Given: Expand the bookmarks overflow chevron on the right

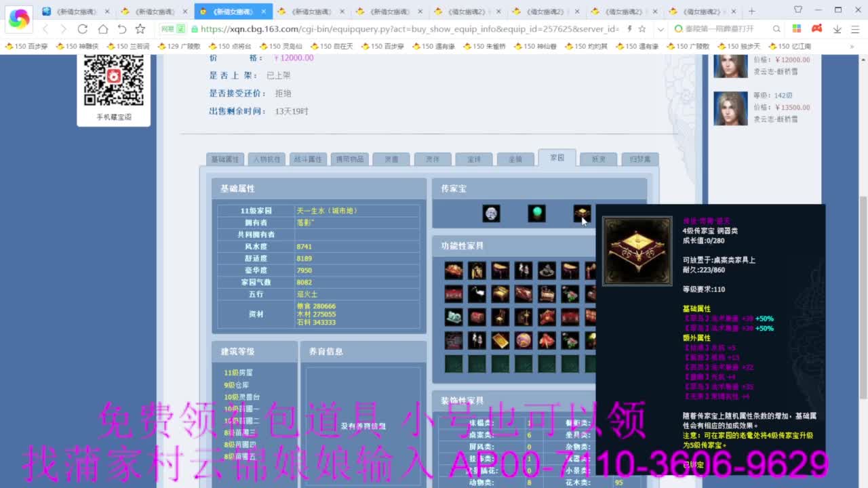Looking at the screenshot, I should [852, 46].
